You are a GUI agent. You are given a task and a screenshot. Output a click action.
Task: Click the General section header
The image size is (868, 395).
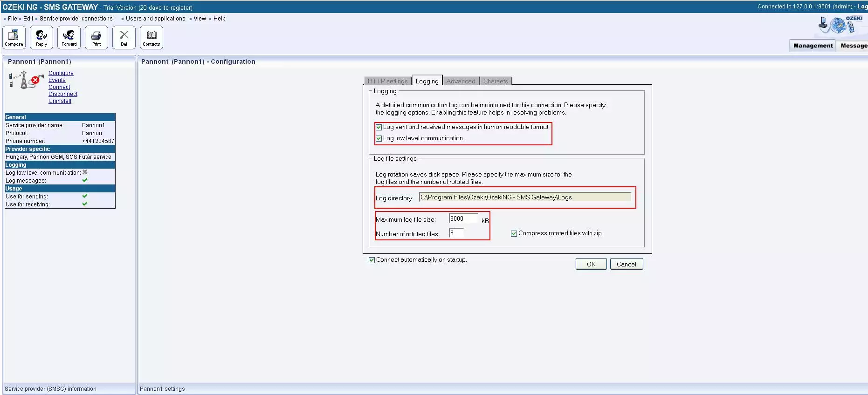pos(60,117)
